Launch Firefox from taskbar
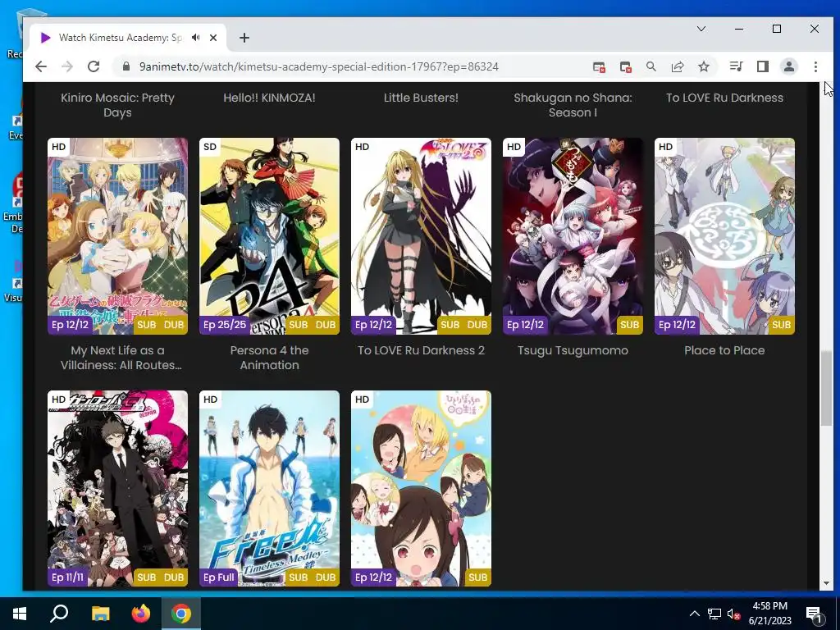This screenshot has height=630, width=840. pos(141,614)
